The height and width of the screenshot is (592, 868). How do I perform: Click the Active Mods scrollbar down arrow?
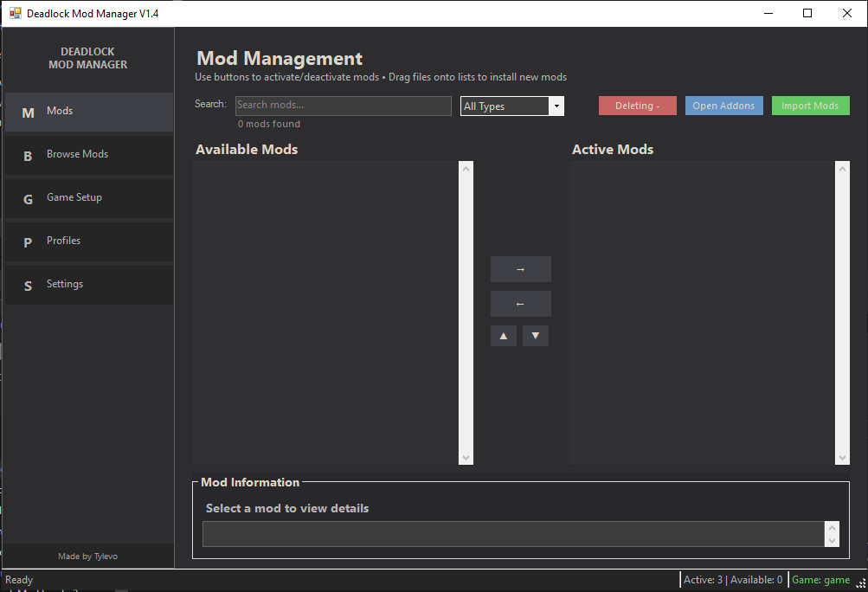841,456
